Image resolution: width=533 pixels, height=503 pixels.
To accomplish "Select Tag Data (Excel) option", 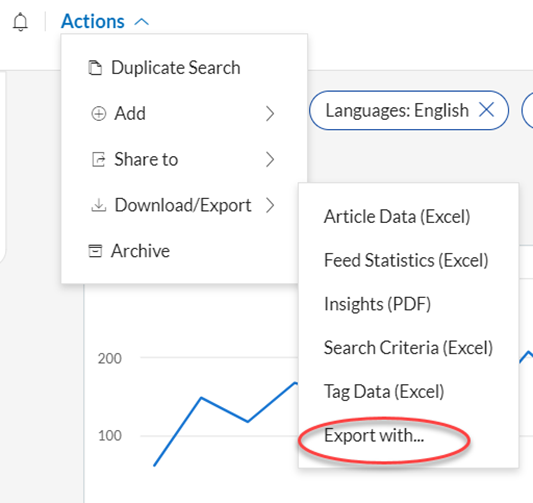I will click(x=384, y=392).
